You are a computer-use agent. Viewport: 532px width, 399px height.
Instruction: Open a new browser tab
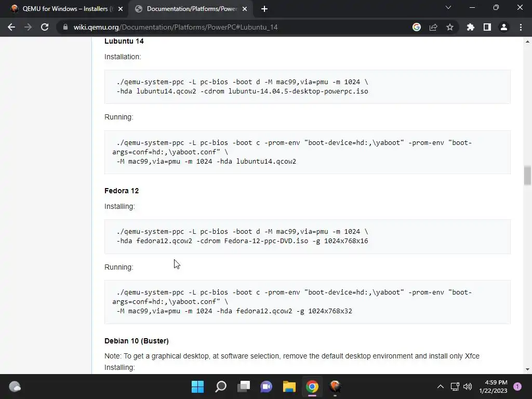[x=264, y=9]
